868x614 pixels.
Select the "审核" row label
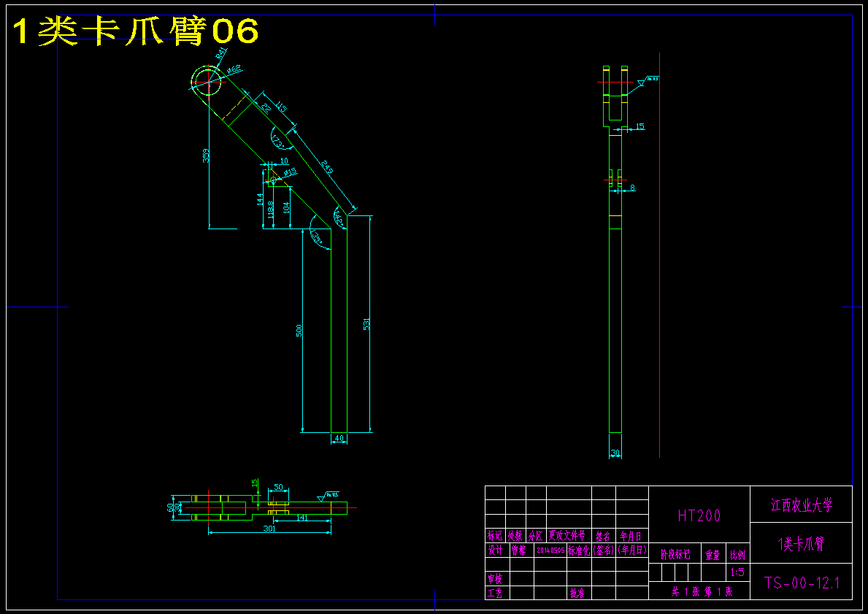coord(495,579)
